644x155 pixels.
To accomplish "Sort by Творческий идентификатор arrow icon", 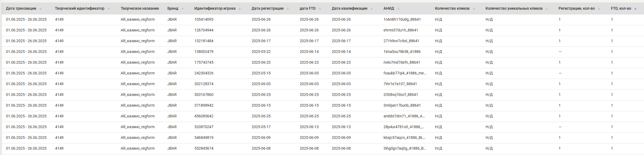I will (109, 9).
